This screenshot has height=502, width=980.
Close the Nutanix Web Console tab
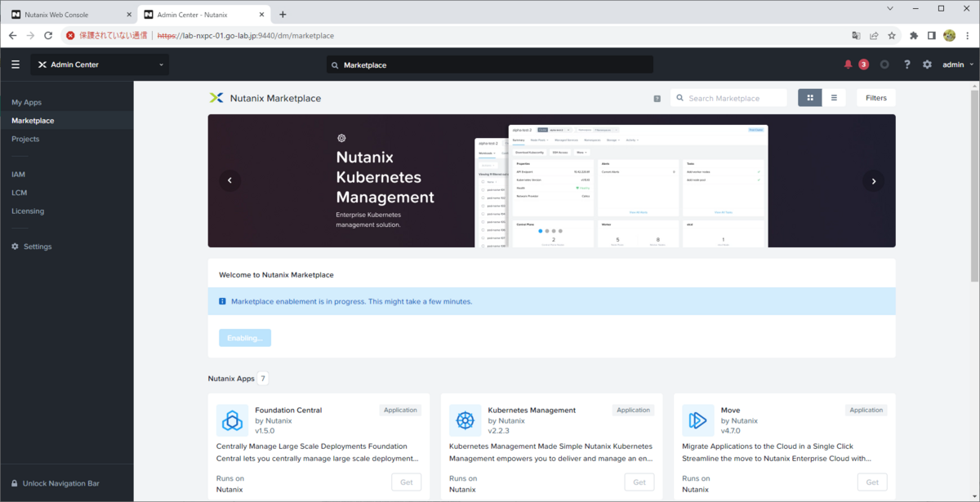click(129, 15)
